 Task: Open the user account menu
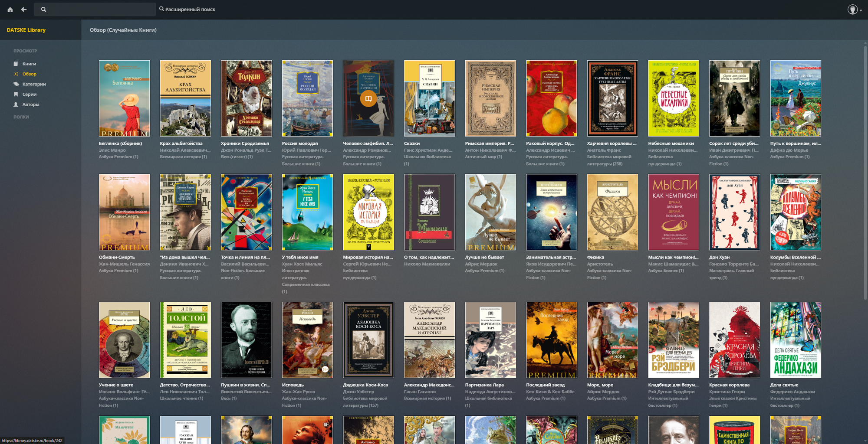coord(855,10)
